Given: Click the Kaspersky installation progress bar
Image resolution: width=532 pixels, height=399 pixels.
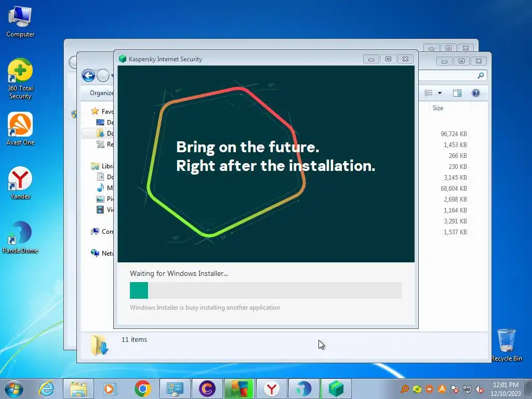Looking at the screenshot, I should pyautogui.click(x=265, y=290).
